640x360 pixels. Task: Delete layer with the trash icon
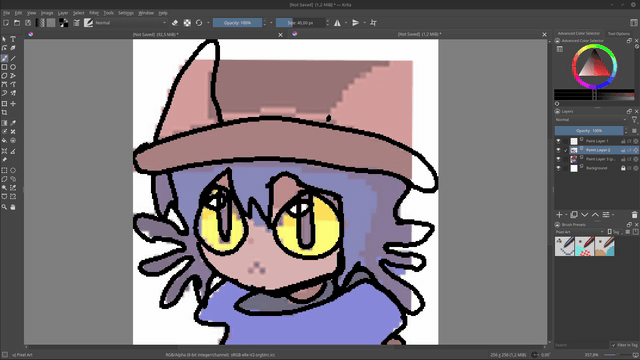pyautogui.click(x=634, y=215)
